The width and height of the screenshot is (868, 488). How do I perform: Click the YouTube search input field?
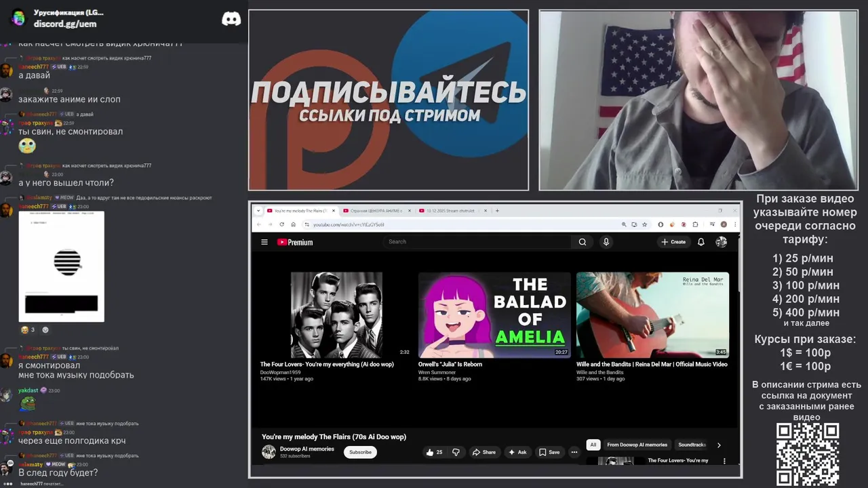click(x=478, y=242)
